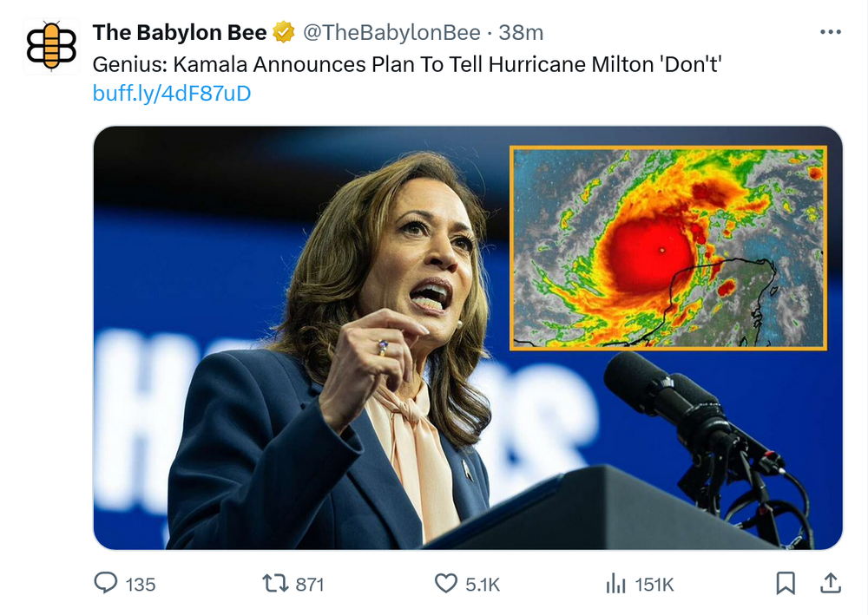Click the reply speech bubble icon

point(105,583)
